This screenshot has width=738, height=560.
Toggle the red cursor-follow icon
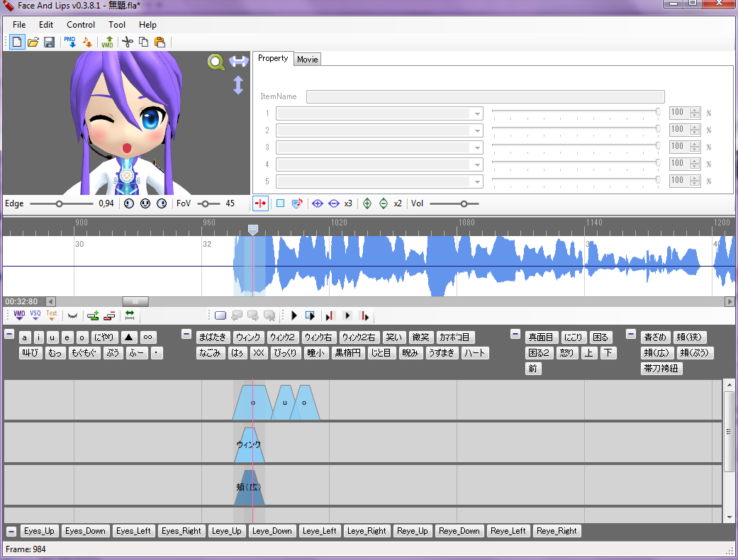[x=260, y=203]
